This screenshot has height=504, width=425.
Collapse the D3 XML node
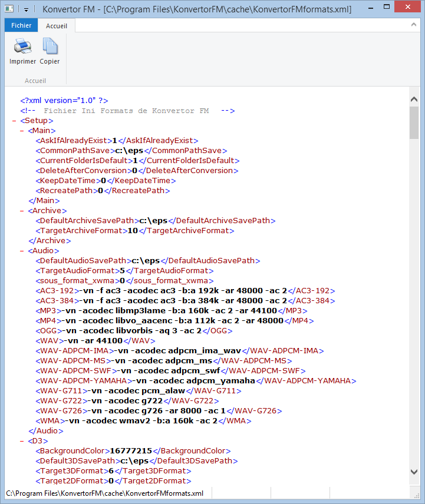click(22, 441)
